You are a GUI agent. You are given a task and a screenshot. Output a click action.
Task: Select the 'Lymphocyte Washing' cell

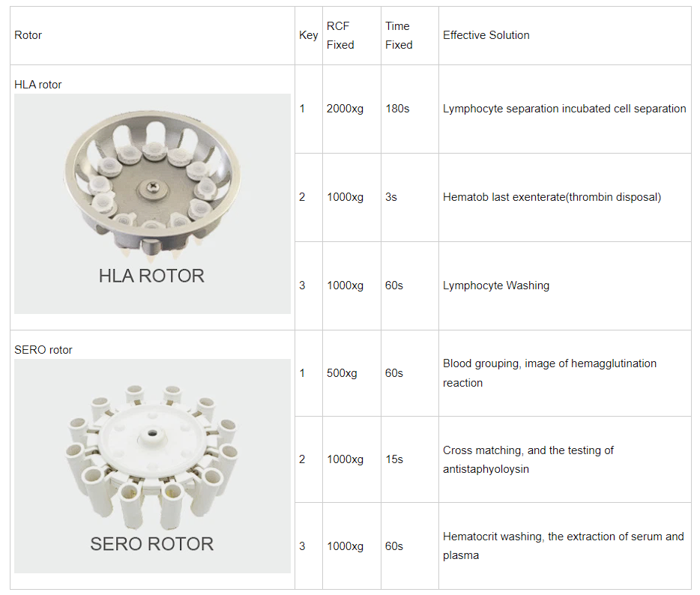pos(496,286)
